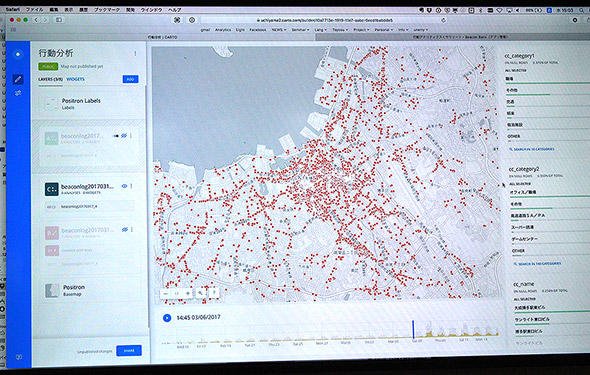Image resolution: width=590 pixels, height=375 pixels.
Task: Click the favorites grid icon under toolbar
Action: [13, 29]
